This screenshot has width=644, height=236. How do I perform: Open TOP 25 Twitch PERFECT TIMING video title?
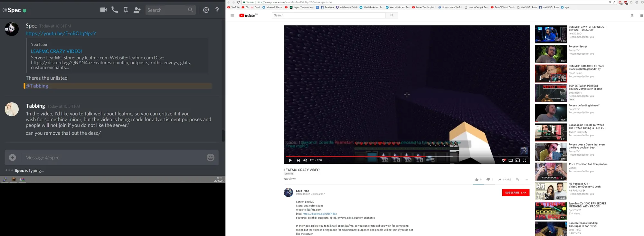585,87
